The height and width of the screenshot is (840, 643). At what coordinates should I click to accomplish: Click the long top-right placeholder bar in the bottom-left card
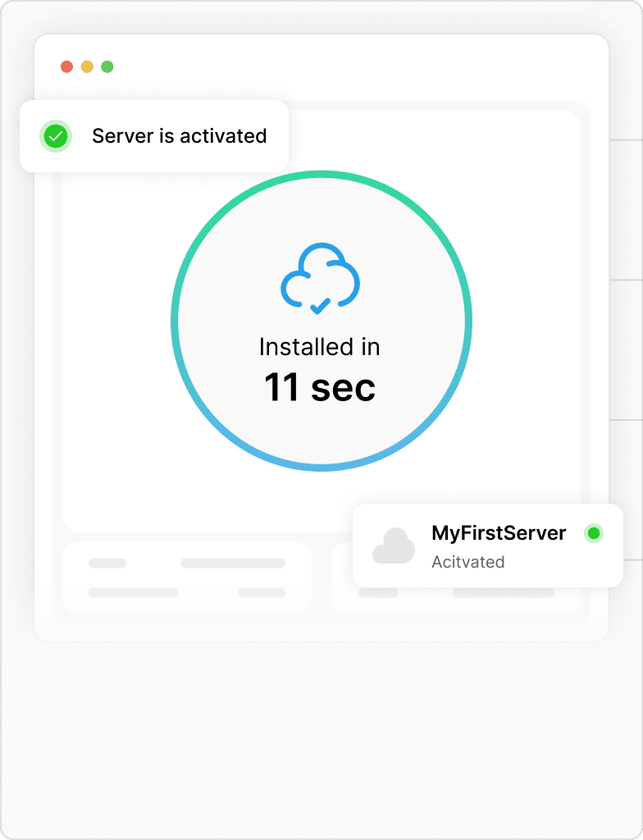[233, 564]
